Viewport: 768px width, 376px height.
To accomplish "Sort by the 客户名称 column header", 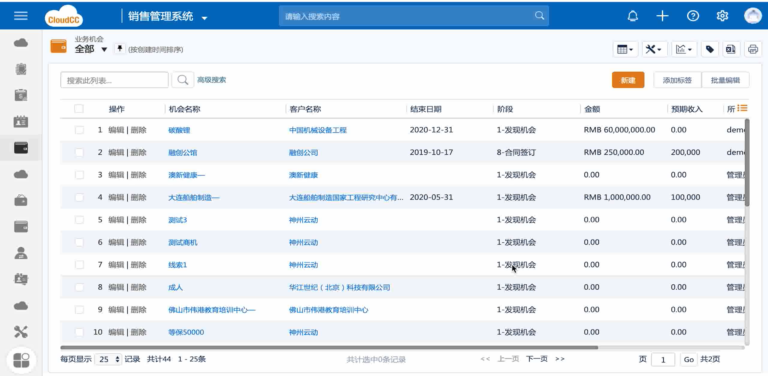I will click(x=305, y=109).
